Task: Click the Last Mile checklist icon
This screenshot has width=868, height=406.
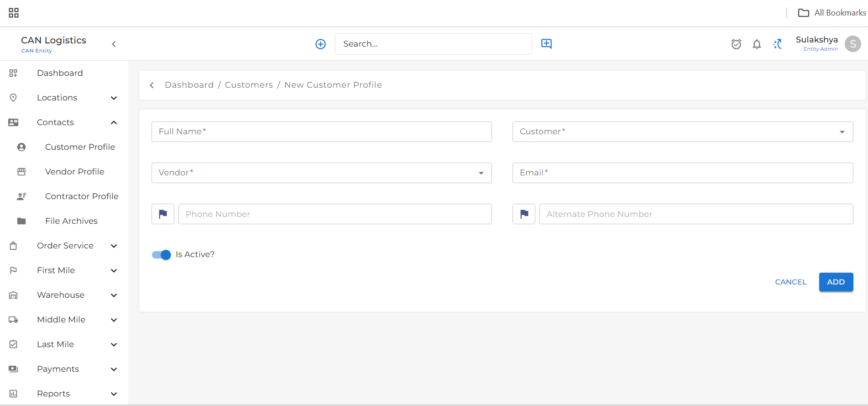Action: 13,344
